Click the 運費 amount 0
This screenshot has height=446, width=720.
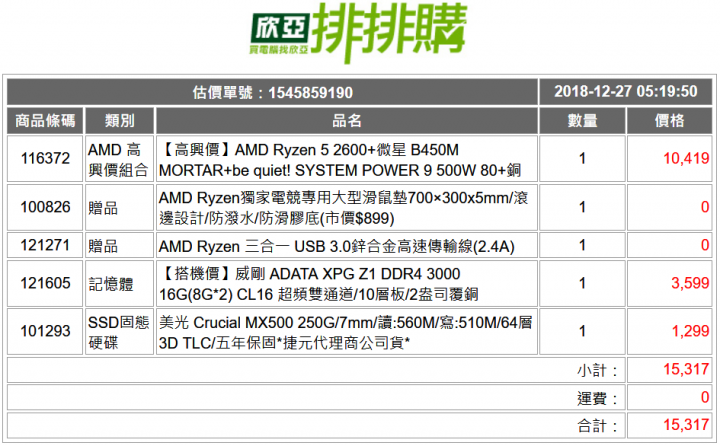point(705,397)
